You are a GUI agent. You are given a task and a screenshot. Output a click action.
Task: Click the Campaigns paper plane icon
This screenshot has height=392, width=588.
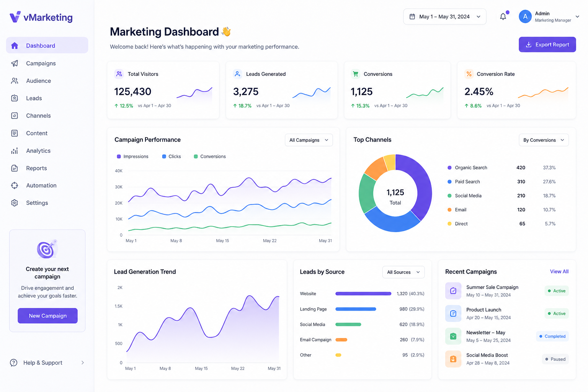15,63
